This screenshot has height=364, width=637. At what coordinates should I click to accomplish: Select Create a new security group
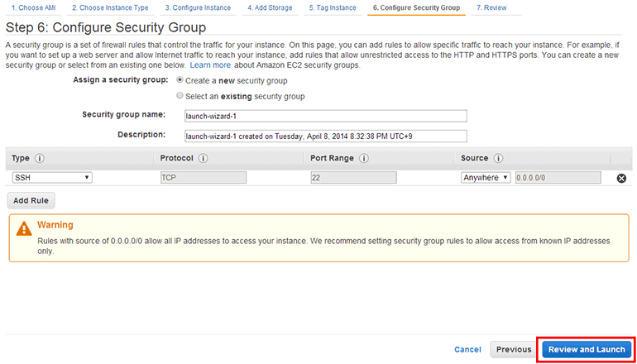(x=180, y=80)
